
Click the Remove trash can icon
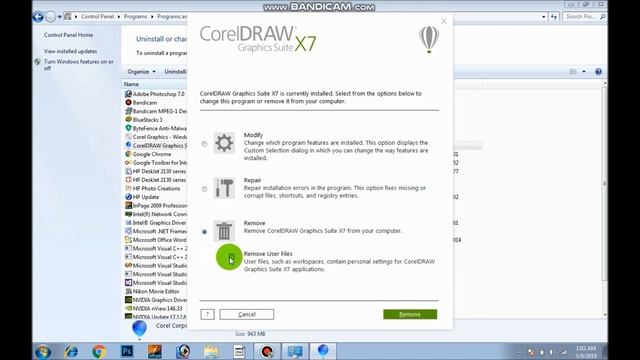[224, 231]
